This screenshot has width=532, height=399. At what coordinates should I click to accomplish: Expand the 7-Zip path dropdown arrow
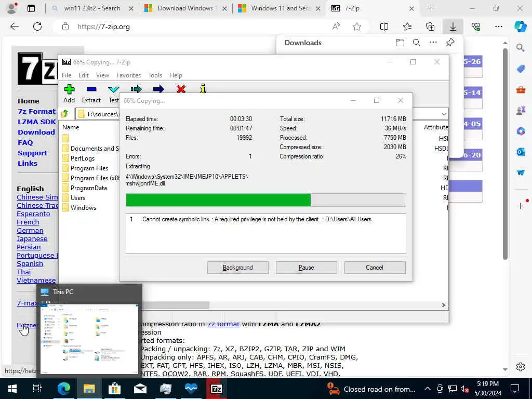click(x=444, y=114)
